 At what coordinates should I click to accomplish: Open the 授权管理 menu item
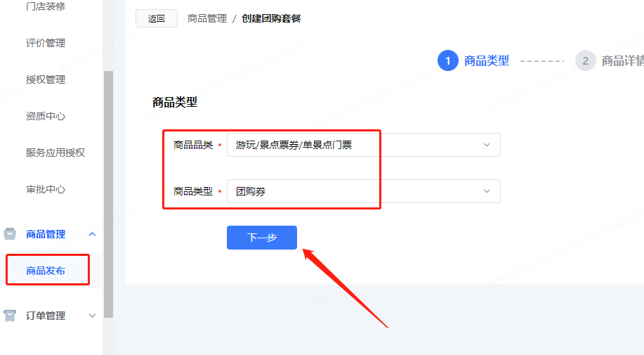tap(46, 79)
